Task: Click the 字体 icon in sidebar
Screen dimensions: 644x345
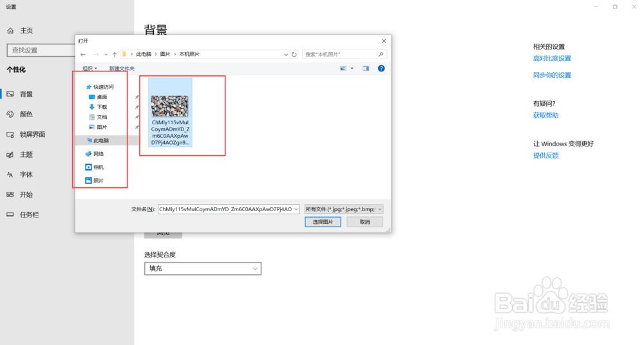Action: click(x=10, y=174)
